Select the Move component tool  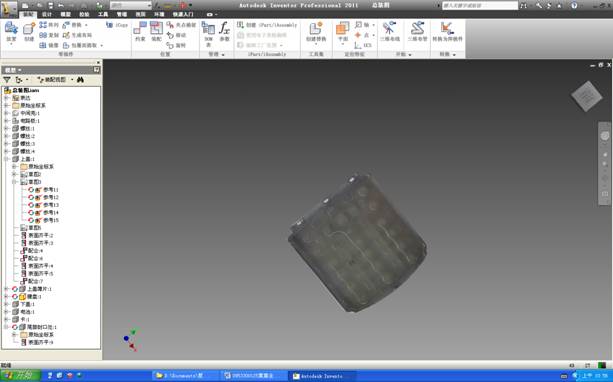click(176, 35)
